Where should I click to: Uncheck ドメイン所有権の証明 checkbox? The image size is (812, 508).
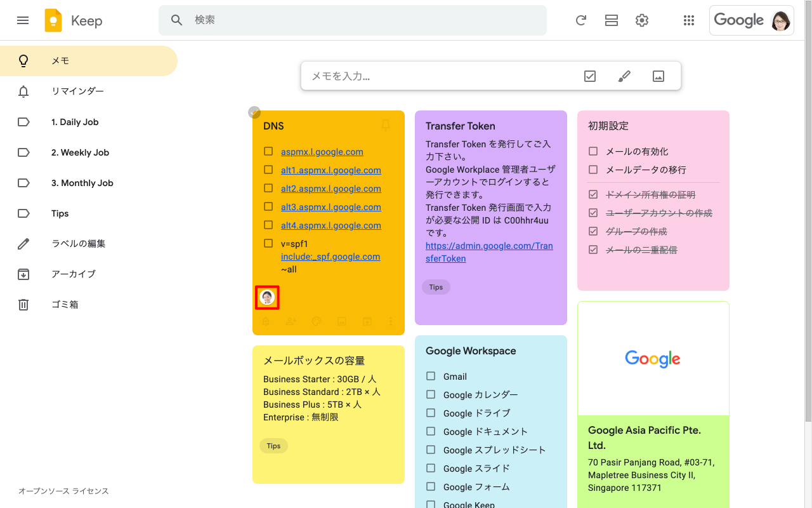click(593, 195)
